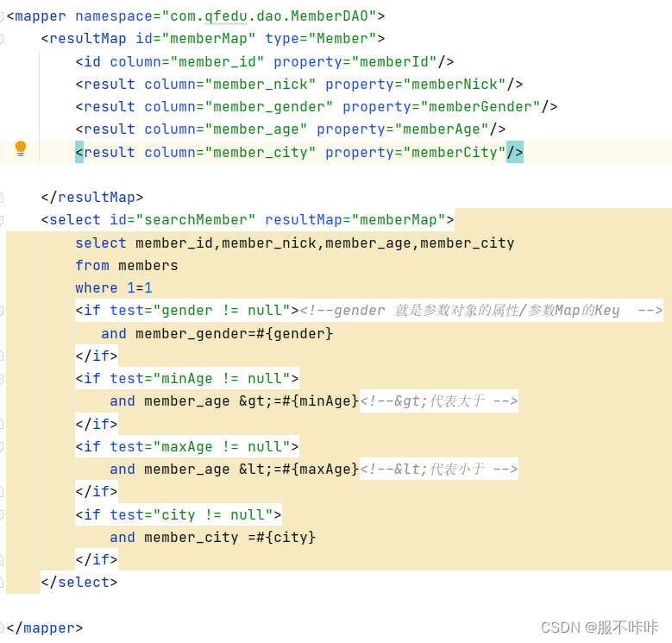
Task: Click the yellow lightbulb quick-fix icon
Action: [x=21, y=148]
